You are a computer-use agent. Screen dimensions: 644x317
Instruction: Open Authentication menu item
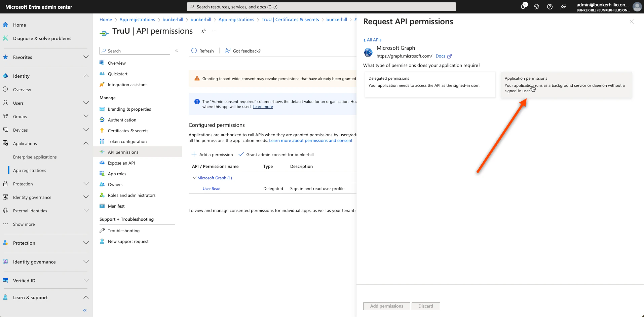122,120
